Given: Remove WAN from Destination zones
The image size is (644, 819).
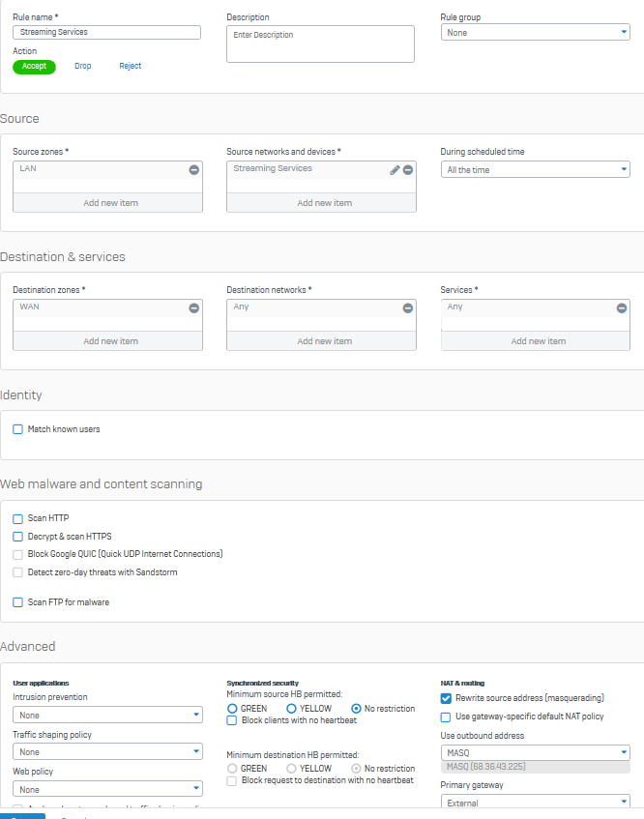Looking at the screenshot, I should [194, 308].
